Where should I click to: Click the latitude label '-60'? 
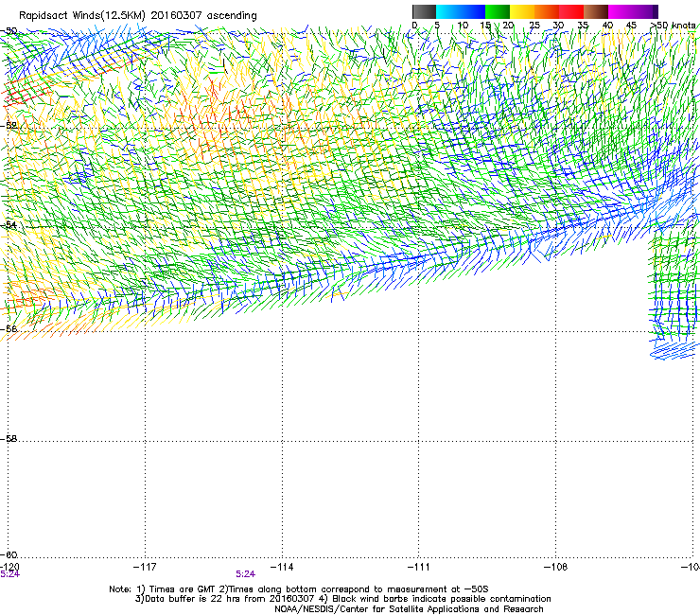(9, 554)
